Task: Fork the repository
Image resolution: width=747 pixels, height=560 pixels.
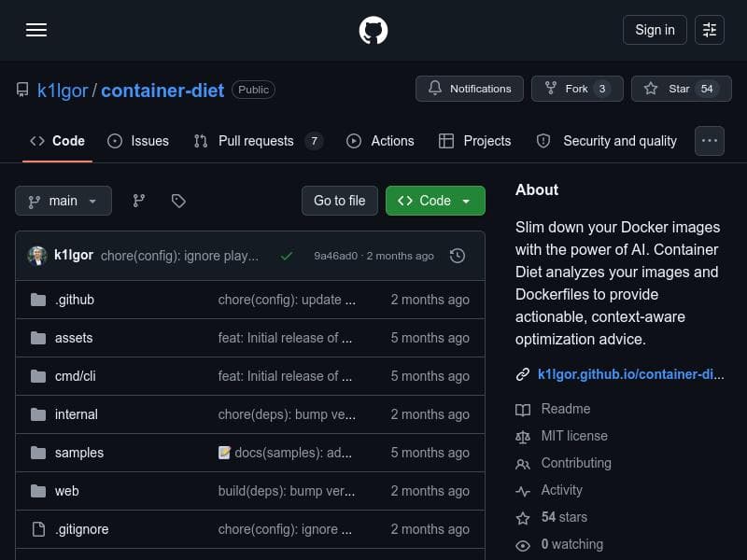Action: click(576, 89)
